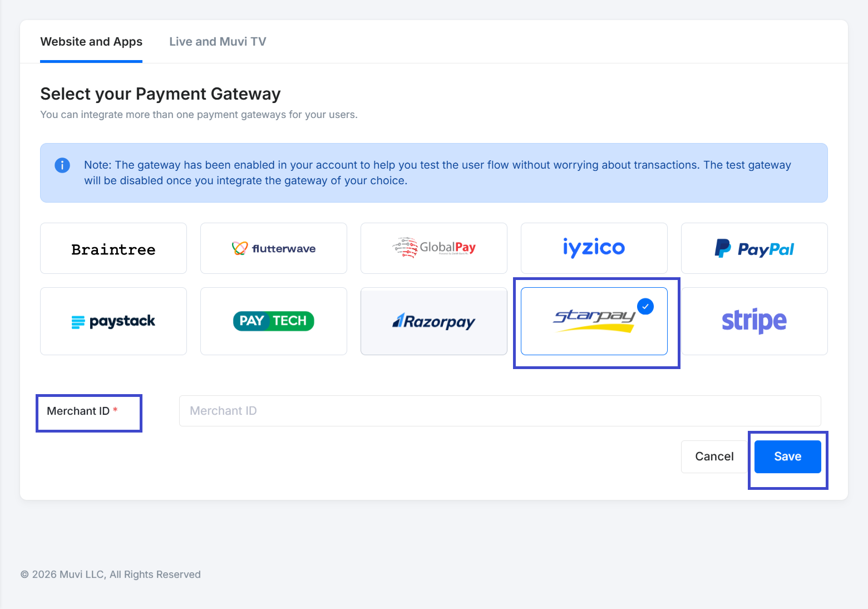Image resolution: width=868 pixels, height=609 pixels.
Task: Choose the PayPal gateway card
Action: point(754,248)
